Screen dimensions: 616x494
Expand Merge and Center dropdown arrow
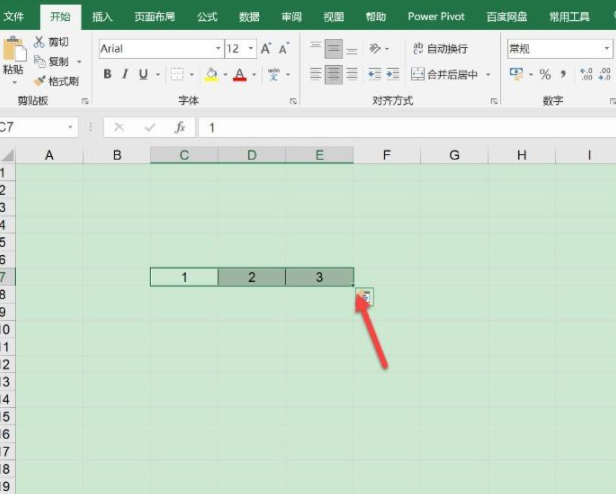pyautogui.click(x=488, y=74)
